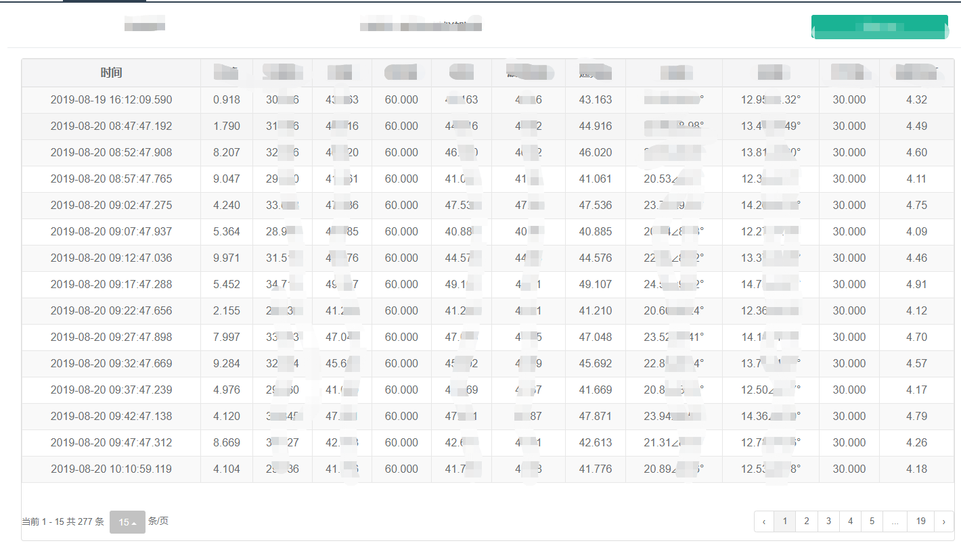Select the timestamp 2019-08-20 09:47:47.312
Viewport: 961px width, 560px height.
(111, 442)
